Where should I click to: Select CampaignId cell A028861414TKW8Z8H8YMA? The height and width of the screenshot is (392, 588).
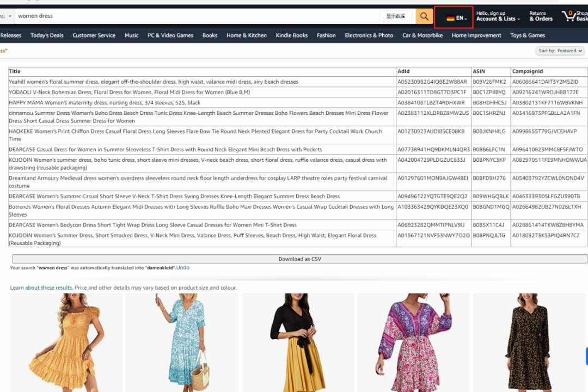[548, 225]
